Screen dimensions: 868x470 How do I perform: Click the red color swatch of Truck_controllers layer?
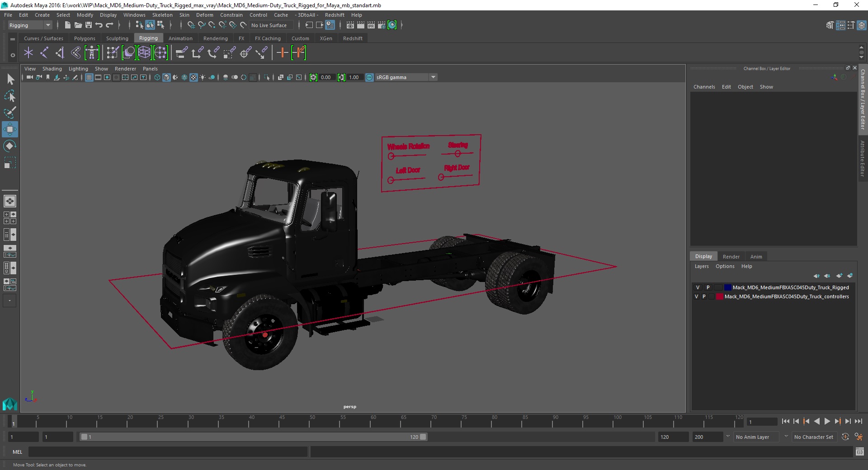719,296
